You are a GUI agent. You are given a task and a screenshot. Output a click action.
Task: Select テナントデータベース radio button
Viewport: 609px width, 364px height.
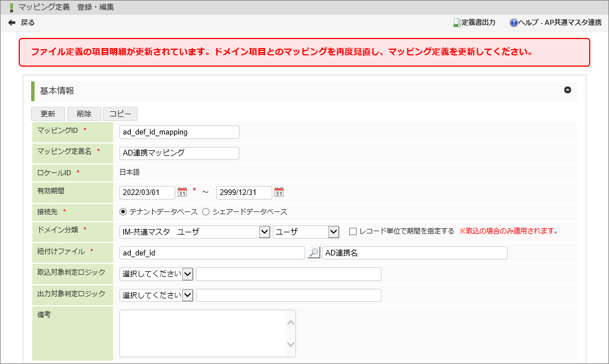pos(123,212)
